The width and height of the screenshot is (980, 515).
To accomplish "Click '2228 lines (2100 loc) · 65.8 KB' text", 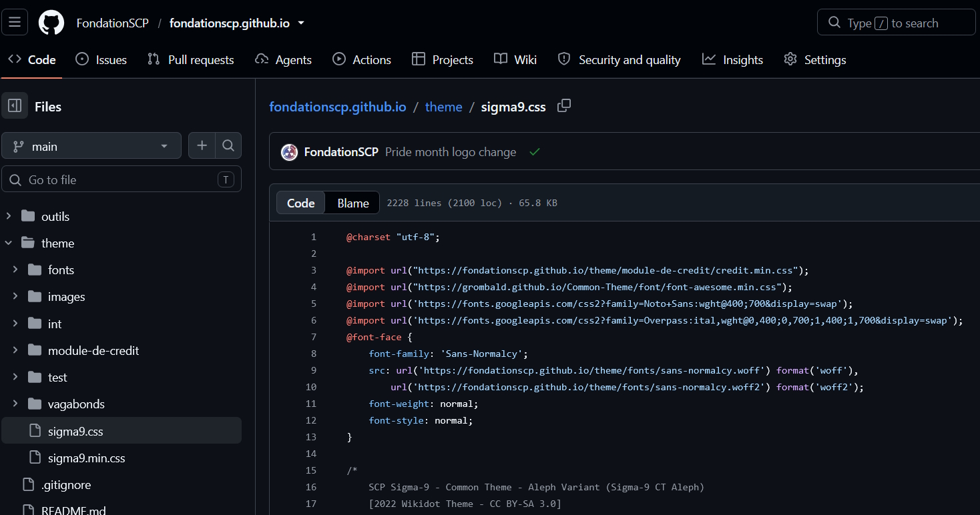I will [x=472, y=203].
